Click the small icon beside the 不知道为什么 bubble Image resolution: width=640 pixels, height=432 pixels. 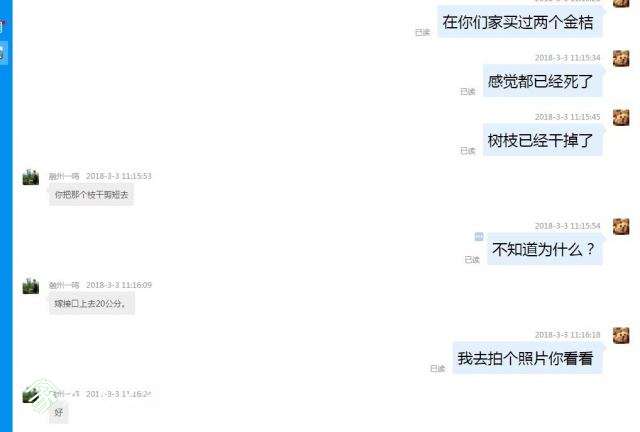pos(479,236)
